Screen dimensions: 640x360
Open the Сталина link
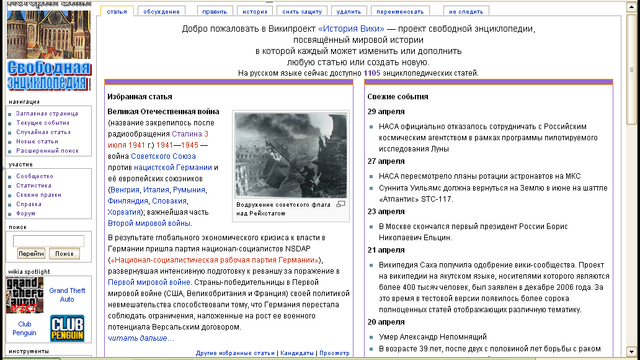pyautogui.click(x=187, y=134)
